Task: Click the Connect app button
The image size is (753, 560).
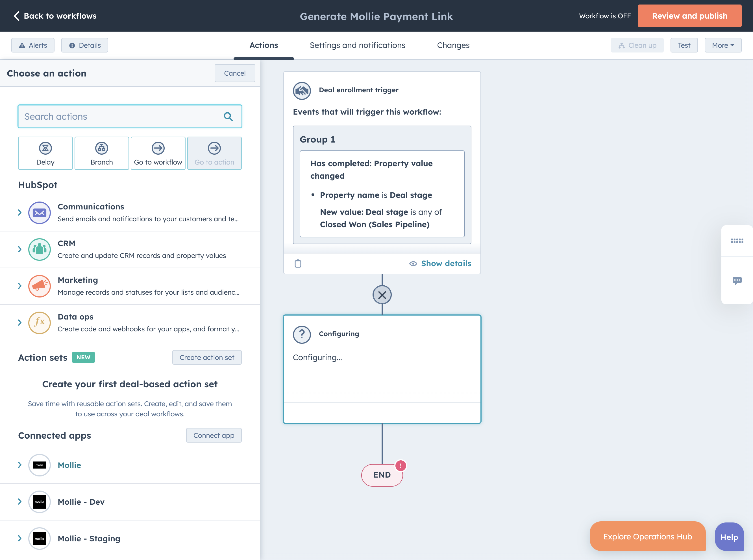Action: 214,435
